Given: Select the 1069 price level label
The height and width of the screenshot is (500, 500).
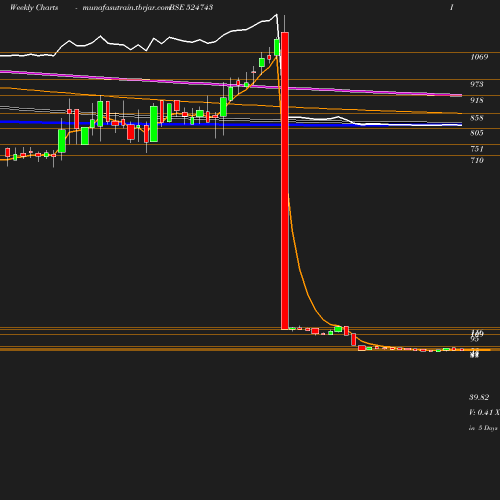Looking at the screenshot, I should 479,57.
